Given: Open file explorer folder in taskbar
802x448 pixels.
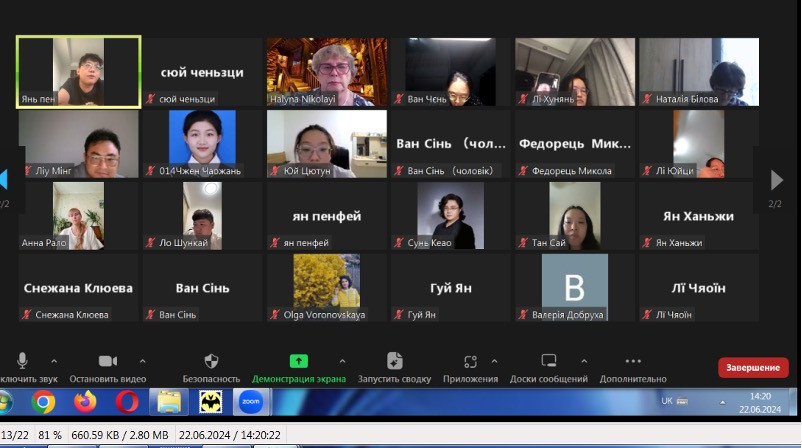Looking at the screenshot, I should [x=169, y=402].
